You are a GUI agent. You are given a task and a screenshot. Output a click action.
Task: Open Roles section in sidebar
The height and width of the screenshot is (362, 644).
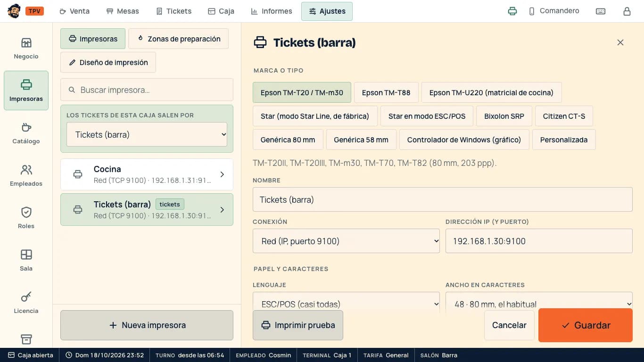tap(26, 218)
